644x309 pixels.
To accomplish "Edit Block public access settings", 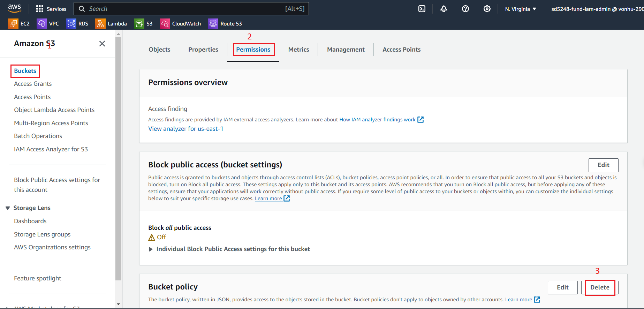I will 604,165.
